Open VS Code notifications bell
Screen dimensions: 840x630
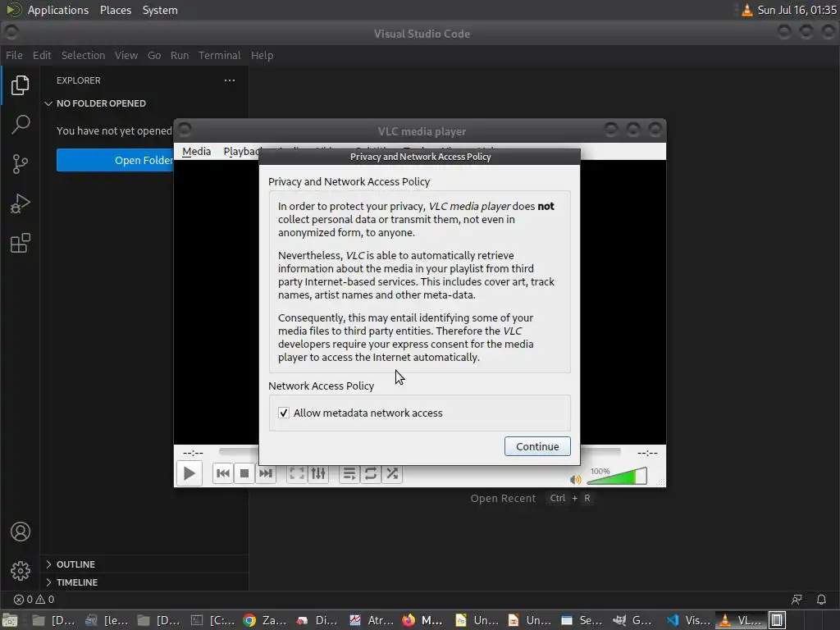(820, 600)
